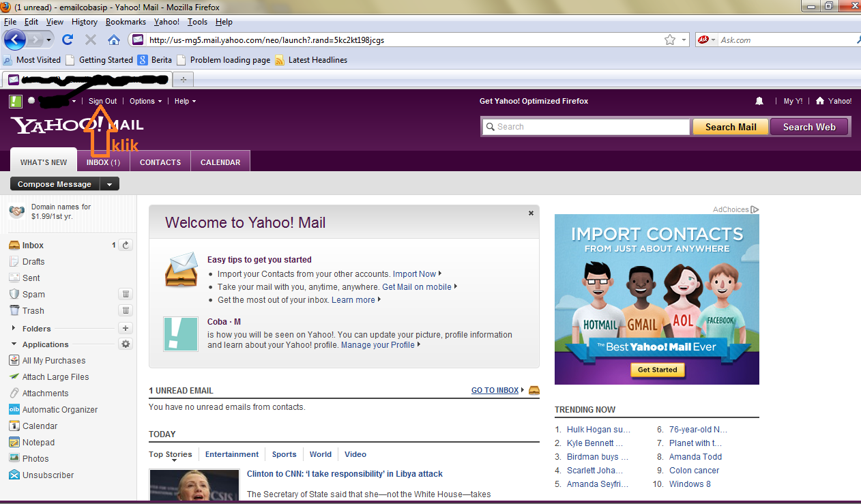This screenshot has height=504, width=861.
Task: Open search engine selector dropdown
Action: pyautogui.click(x=714, y=40)
